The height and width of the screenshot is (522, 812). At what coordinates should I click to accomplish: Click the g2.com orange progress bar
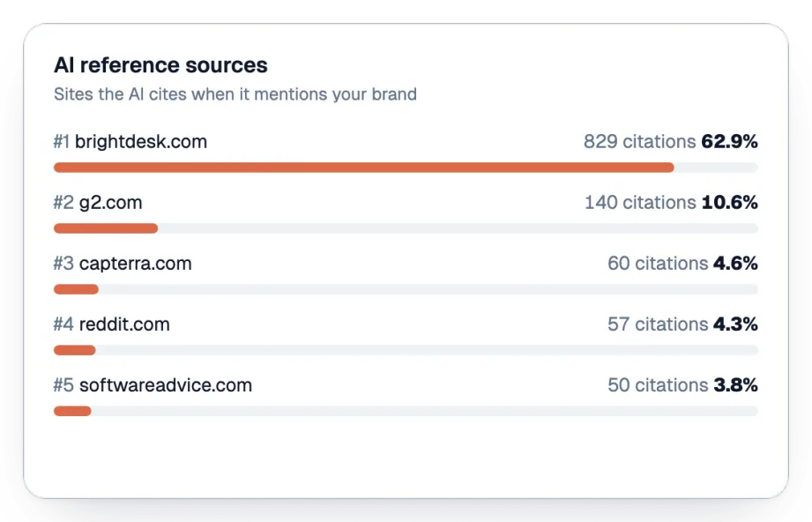(x=106, y=228)
